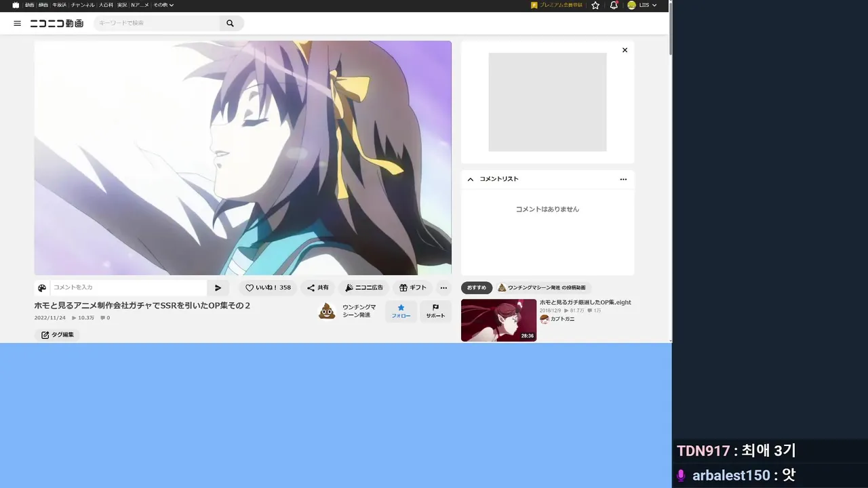Click the タグ編集 tag edit button
This screenshot has width=868, height=488.
point(57,335)
